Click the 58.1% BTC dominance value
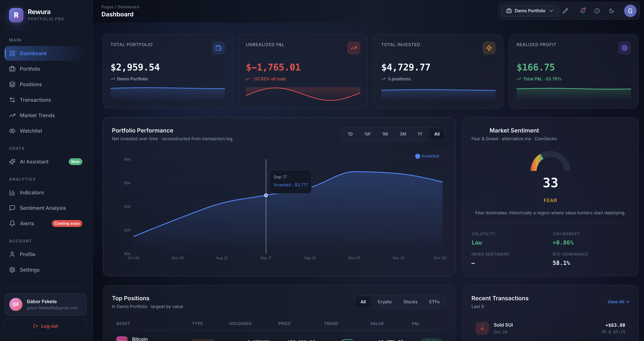Image resolution: width=644 pixels, height=341 pixels. [561, 263]
